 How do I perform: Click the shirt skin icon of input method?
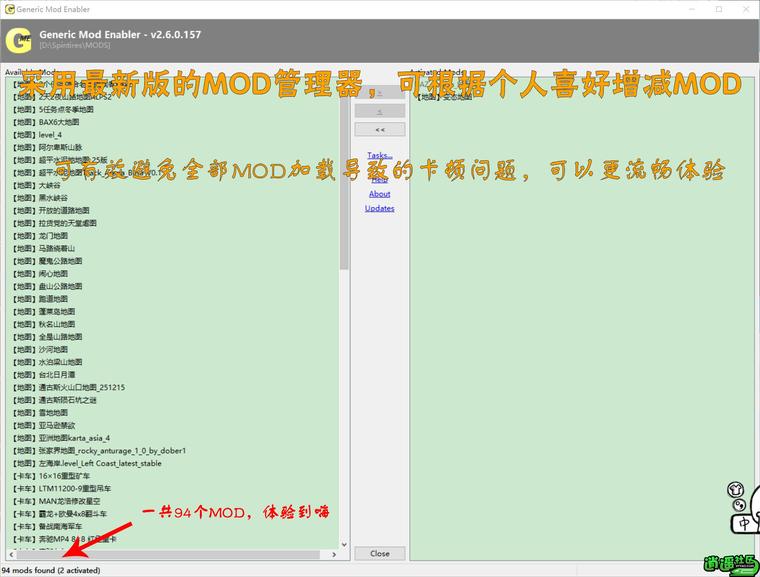pos(735,490)
